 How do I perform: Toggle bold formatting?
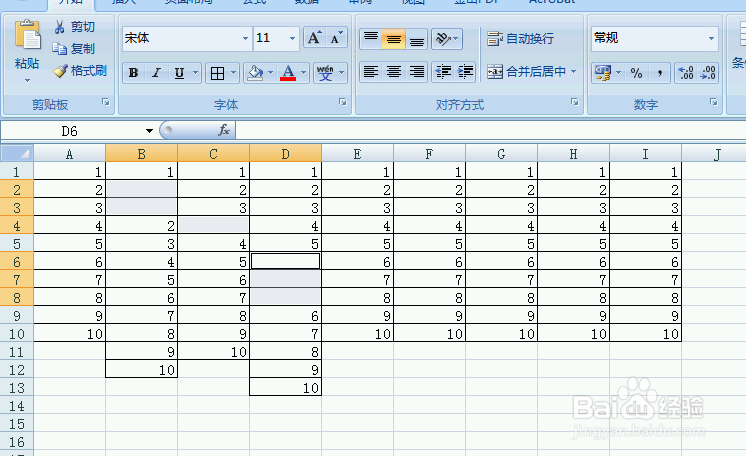[x=134, y=73]
